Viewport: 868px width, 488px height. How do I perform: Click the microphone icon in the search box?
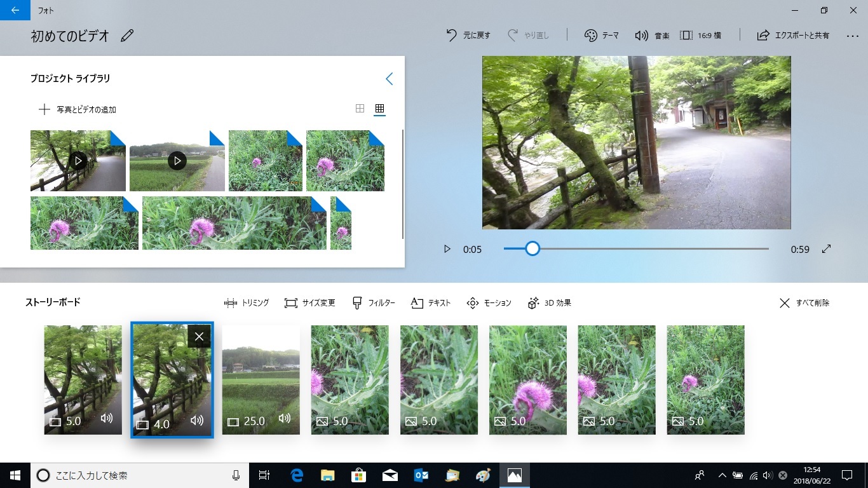click(x=236, y=475)
